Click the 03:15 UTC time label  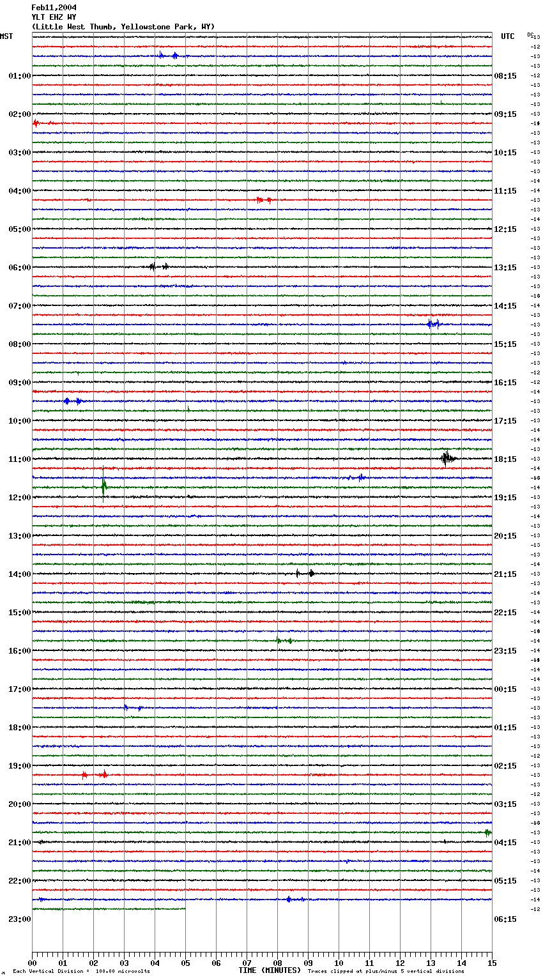(505, 804)
